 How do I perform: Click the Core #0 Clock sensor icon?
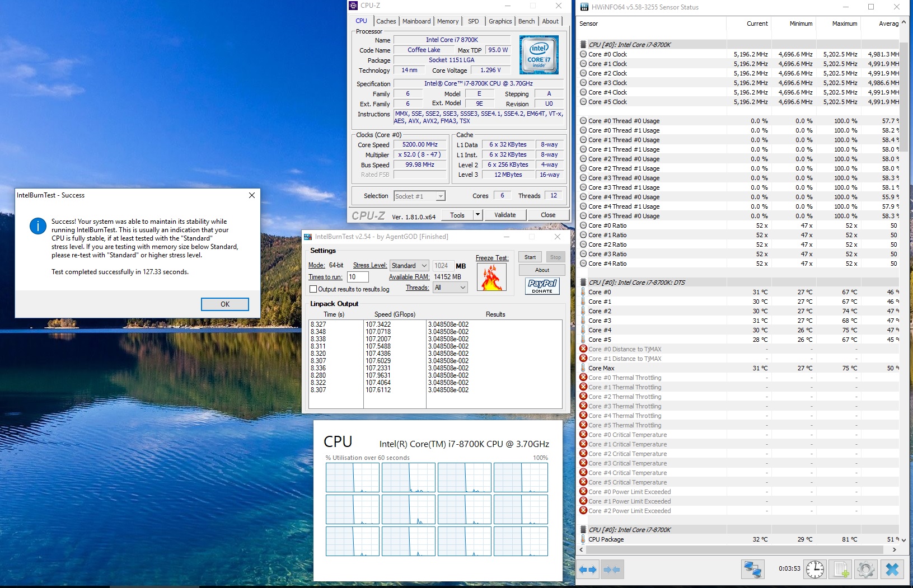click(x=583, y=54)
